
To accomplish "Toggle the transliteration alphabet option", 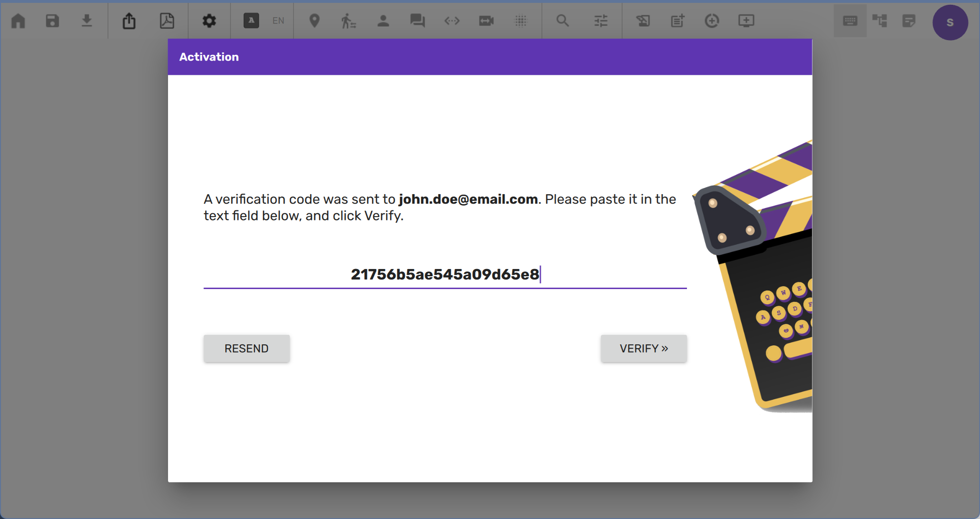I will 252,21.
